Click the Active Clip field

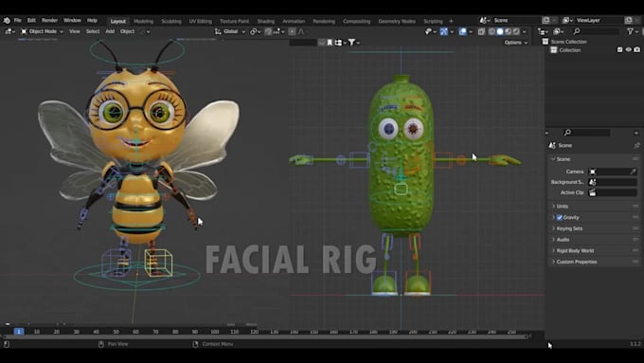click(x=613, y=192)
